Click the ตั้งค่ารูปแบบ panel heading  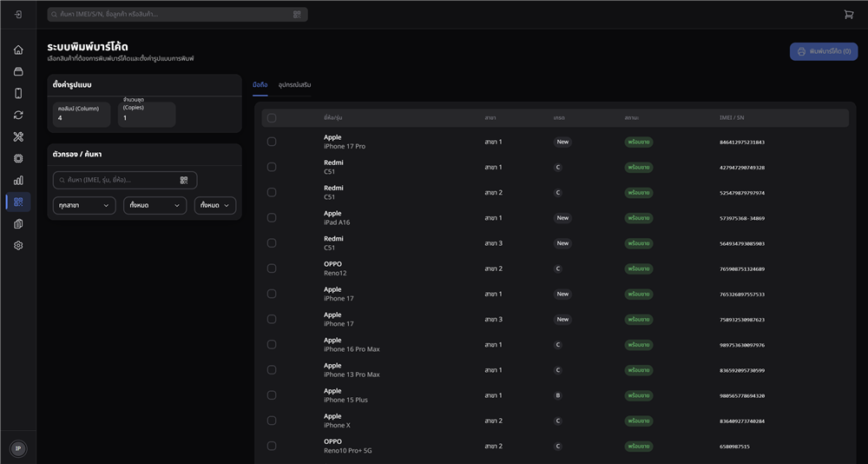72,85
